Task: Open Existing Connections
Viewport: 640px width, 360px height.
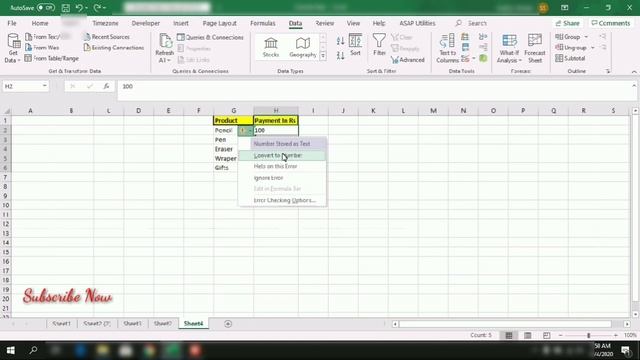Action: [113, 47]
